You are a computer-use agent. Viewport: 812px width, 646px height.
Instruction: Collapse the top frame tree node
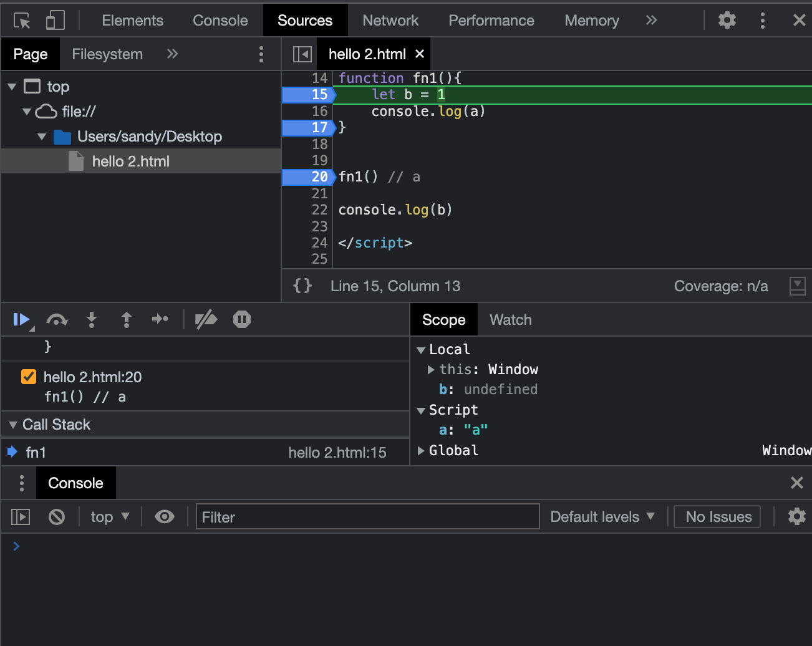(12, 87)
